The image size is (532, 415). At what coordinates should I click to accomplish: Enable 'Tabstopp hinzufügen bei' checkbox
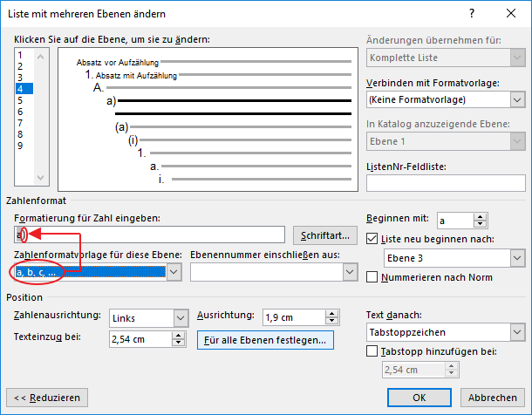[x=373, y=351]
